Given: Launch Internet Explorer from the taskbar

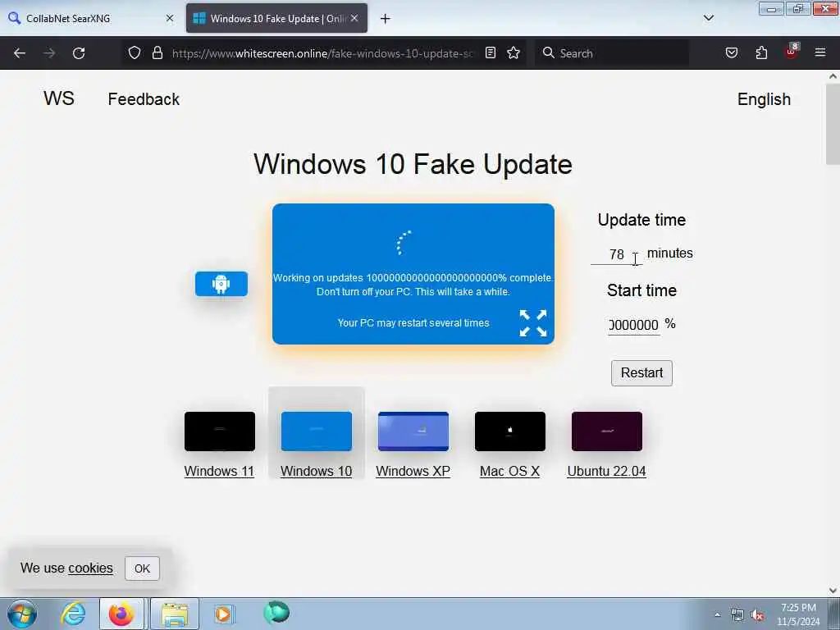Looking at the screenshot, I should (72, 614).
